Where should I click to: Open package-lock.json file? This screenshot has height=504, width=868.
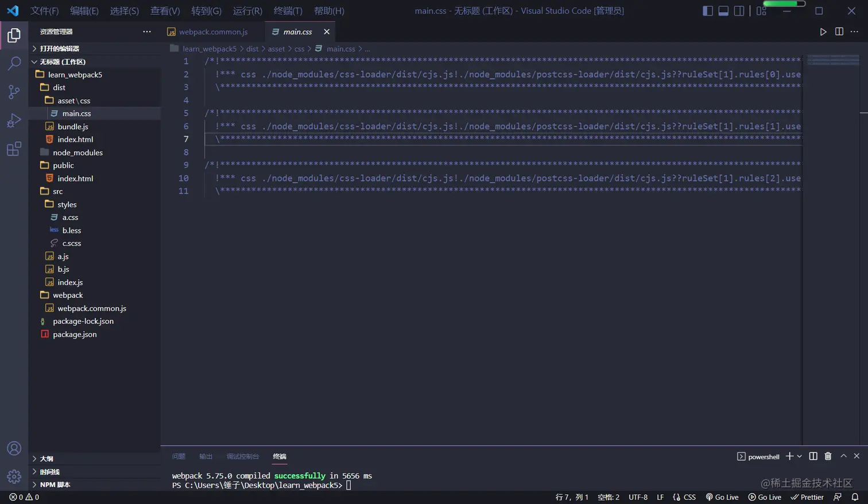pyautogui.click(x=95, y=321)
